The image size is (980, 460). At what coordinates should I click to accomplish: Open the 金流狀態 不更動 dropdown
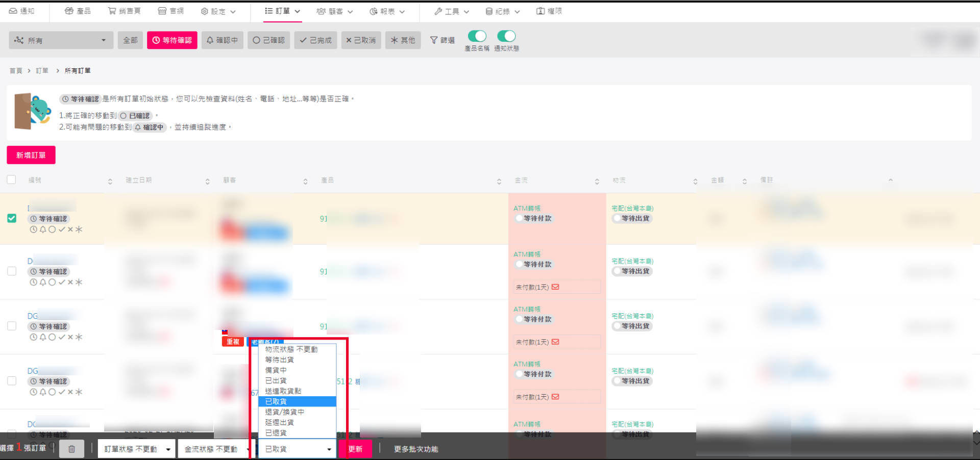pyautogui.click(x=214, y=449)
